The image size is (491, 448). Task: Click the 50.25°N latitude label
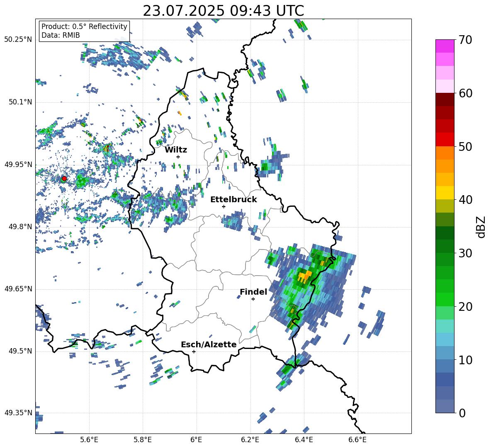(x=18, y=39)
